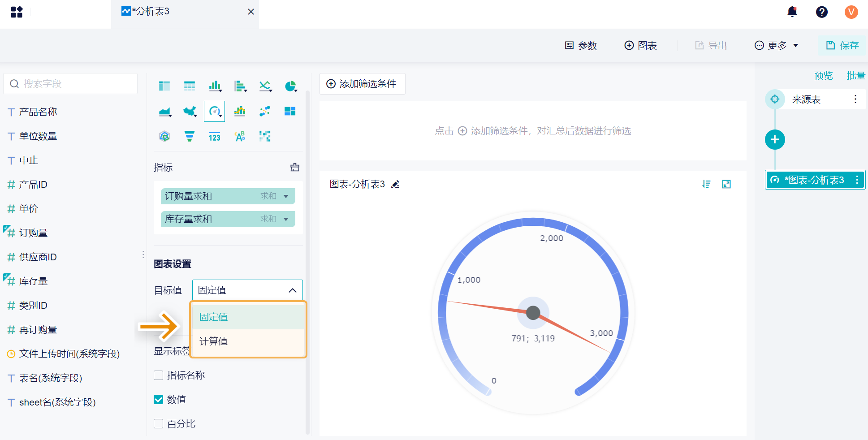
Task: Select the pivot table chart type
Action: pyautogui.click(x=164, y=86)
